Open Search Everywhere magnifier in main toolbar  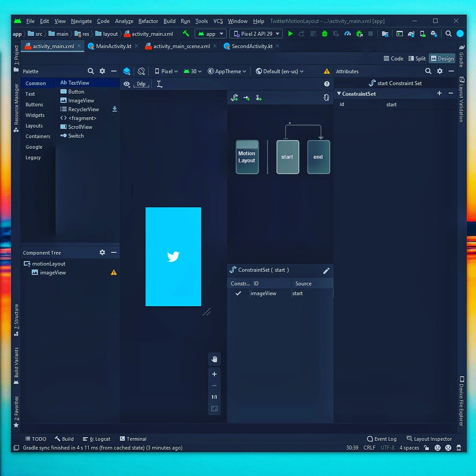448,34
